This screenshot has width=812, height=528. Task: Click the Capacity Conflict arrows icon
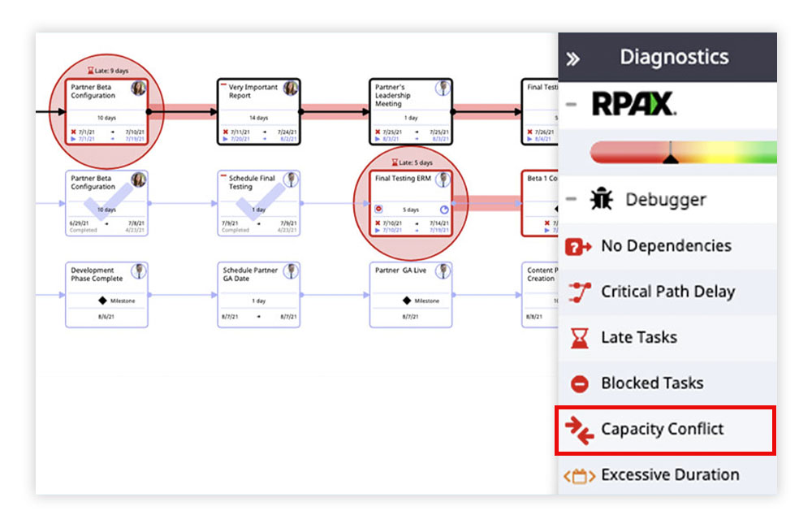pos(577,428)
